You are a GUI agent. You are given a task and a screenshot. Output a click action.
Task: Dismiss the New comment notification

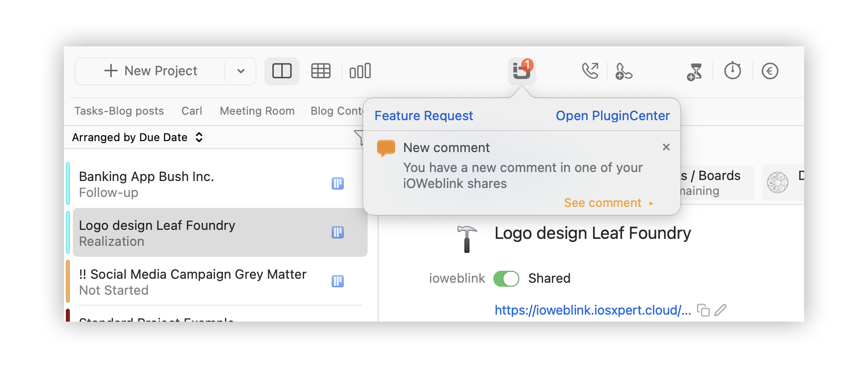(x=666, y=147)
